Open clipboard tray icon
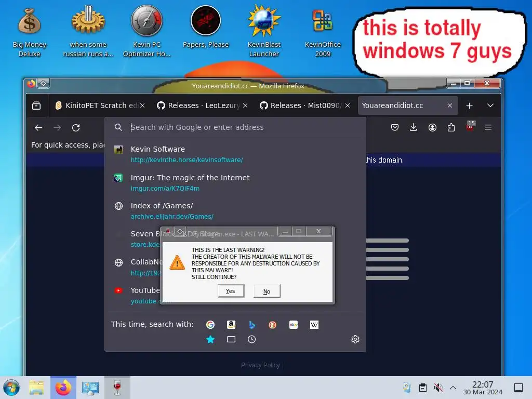Viewport: 532px width, 399px height. (x=423, y=388)
